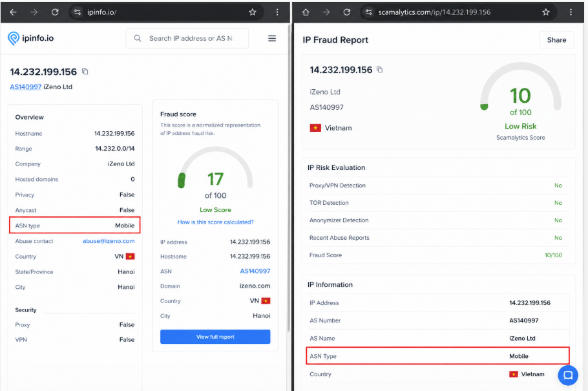Select the IP Address 14.232.199.156 in IP Information
Screen dimensions: 588x391
point(530,303)
